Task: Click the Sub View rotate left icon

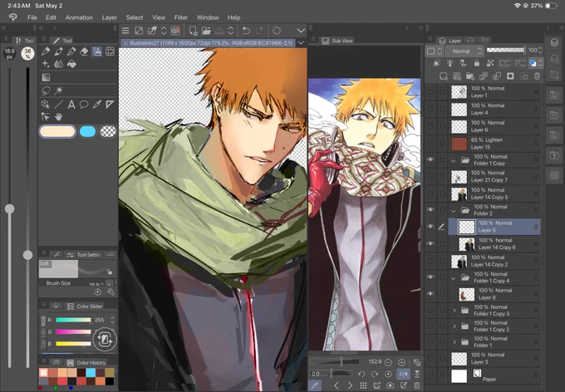Action: click(x=361, y=374)
